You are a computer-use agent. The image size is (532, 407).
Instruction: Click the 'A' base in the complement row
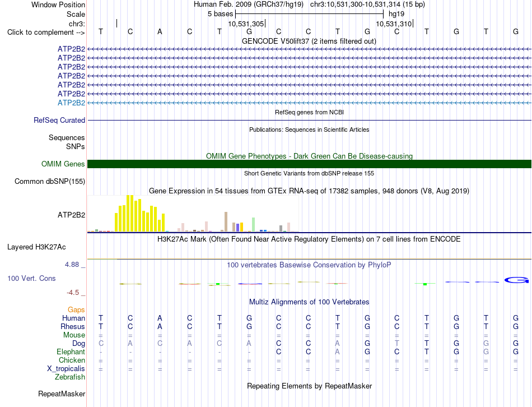click(160, 31)
